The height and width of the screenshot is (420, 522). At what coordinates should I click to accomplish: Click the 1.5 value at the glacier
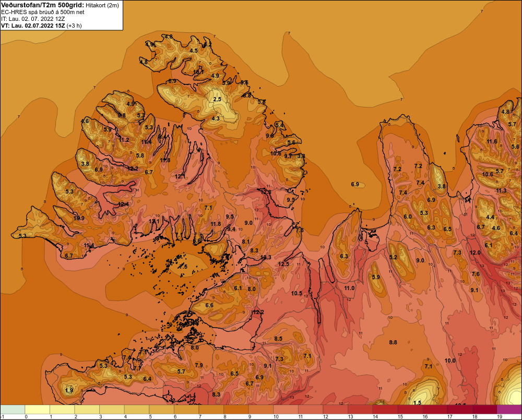click(x=417, y=403)
